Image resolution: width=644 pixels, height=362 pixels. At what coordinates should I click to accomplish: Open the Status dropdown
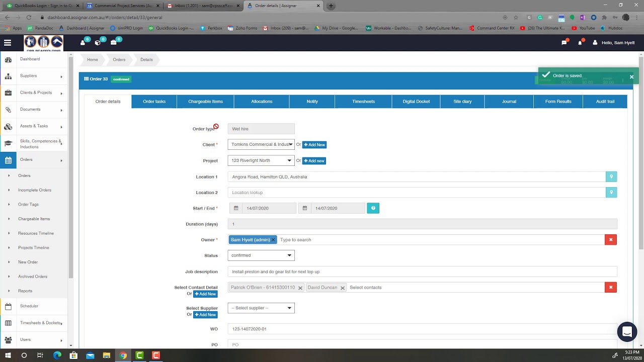point(261,255)
